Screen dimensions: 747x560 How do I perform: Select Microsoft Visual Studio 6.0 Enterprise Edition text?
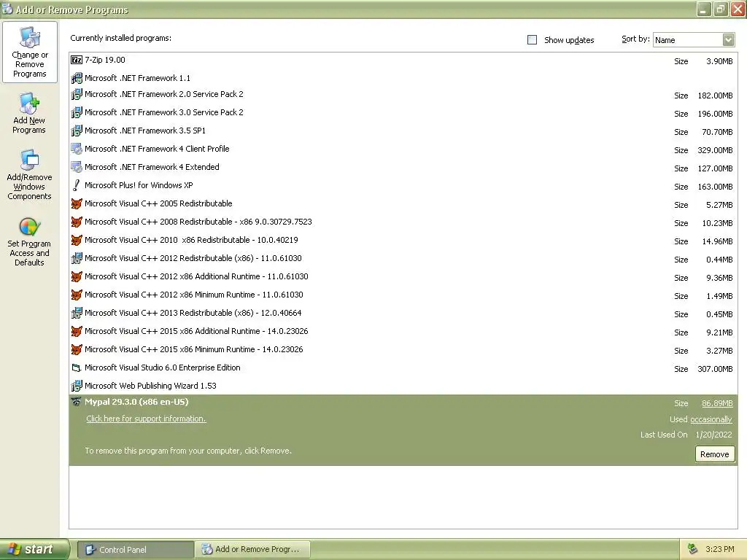click(163, 367)
